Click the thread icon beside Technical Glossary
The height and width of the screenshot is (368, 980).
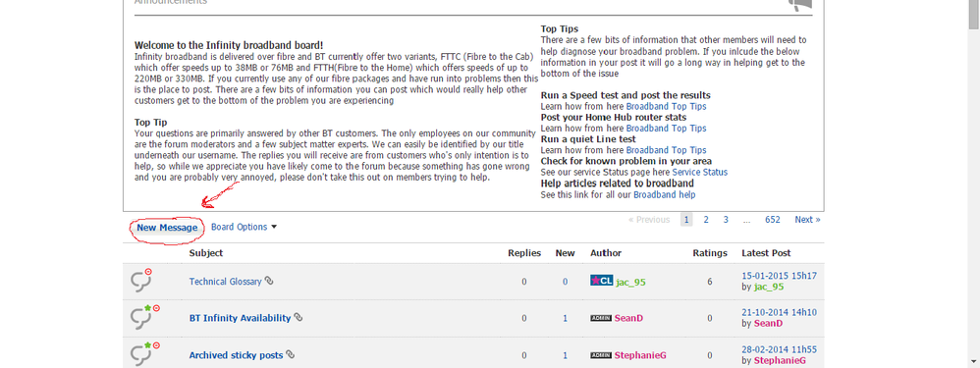click(x=141, y=282)
